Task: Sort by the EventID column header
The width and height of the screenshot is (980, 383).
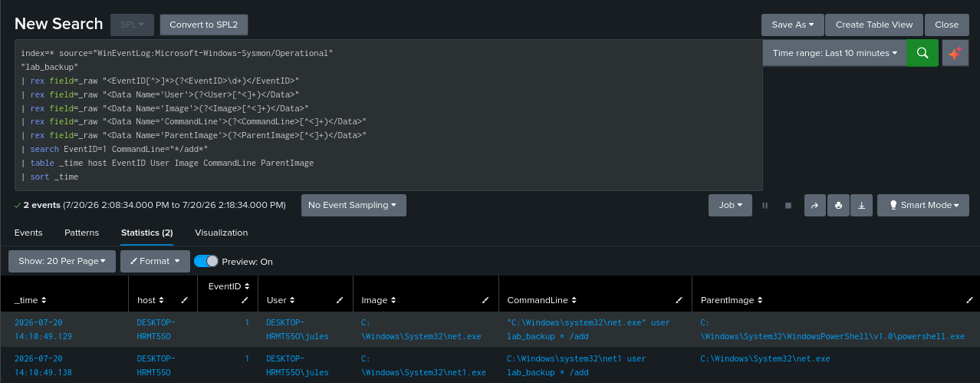Action: [x=228, y=286]
